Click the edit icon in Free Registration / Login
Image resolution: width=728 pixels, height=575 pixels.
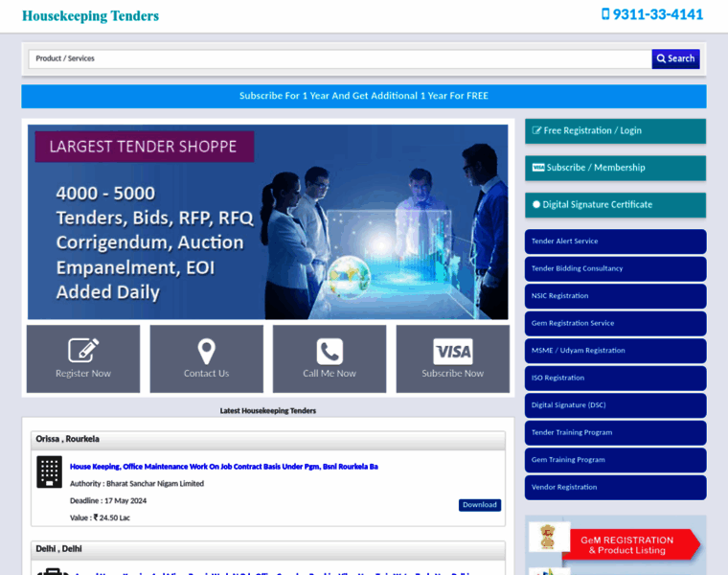[536, 130]
